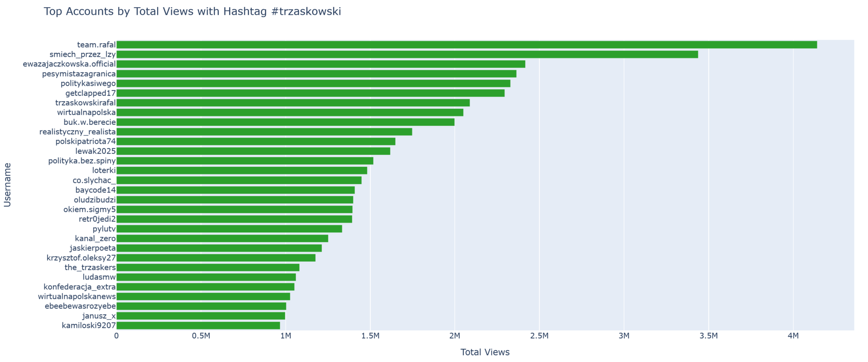868x362 pixels.
Task: Click the 3.5M x-axis tick label
Action: tap(708, 336)
